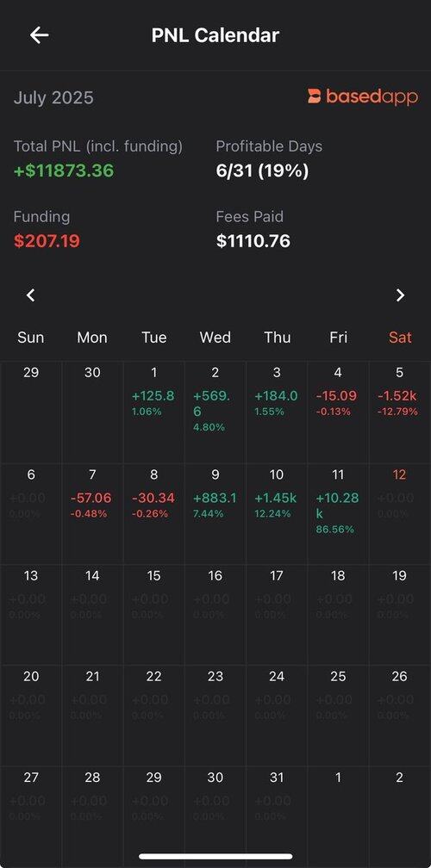Click the July 2025 month label
The width and height of the screenshot is (431, 868).
pos(53,98)
